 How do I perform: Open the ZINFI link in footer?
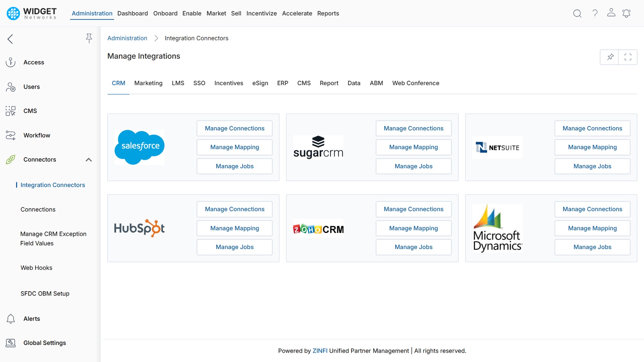click(x=320, y=351)
